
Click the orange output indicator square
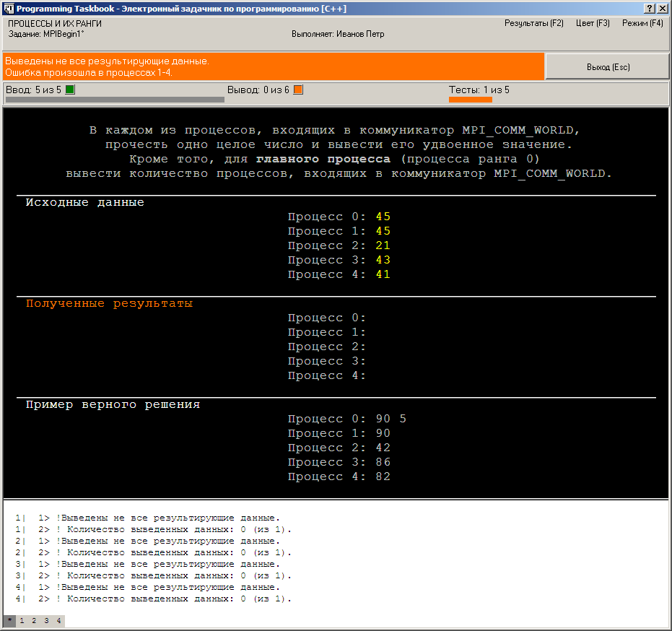point(298,90)
